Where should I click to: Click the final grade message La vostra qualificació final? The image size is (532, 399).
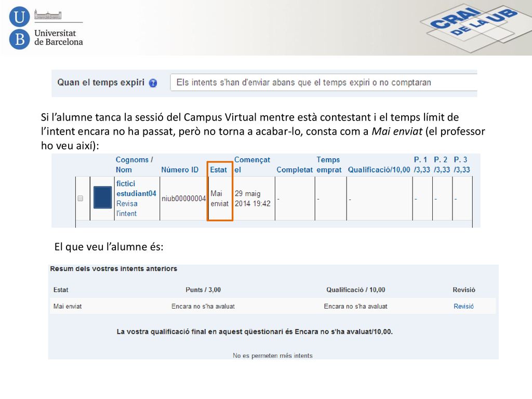tap(255, 332)
